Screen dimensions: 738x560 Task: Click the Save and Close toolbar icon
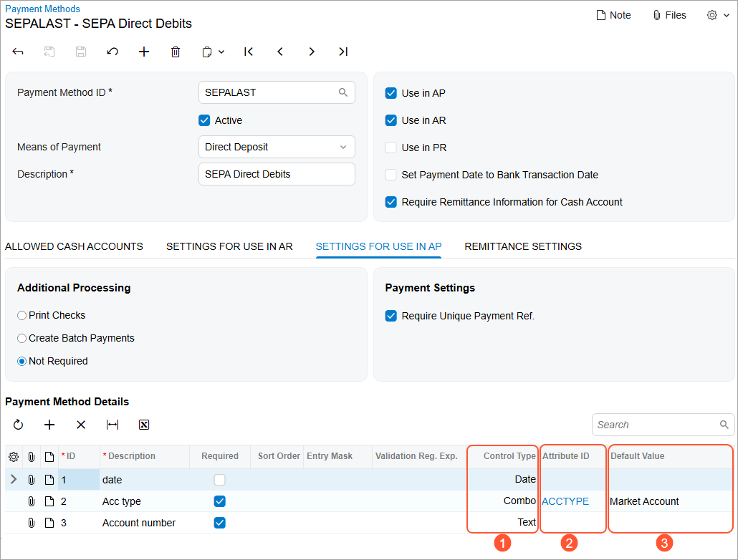tap(49, 52)
